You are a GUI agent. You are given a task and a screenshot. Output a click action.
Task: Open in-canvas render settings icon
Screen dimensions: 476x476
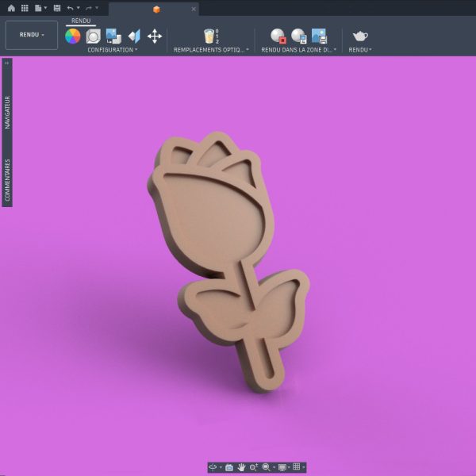299,36
